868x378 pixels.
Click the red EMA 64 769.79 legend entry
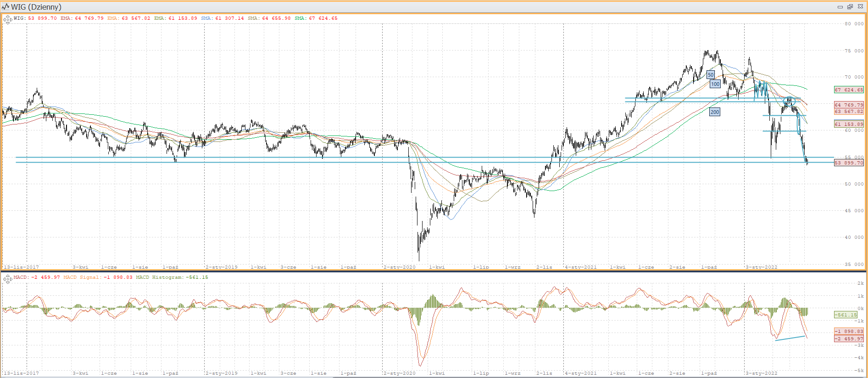(x=82, y=18)
